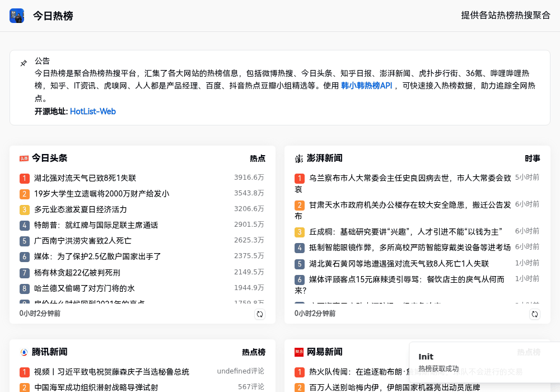Click the 今日热榜 site title

tap(53, 16)
